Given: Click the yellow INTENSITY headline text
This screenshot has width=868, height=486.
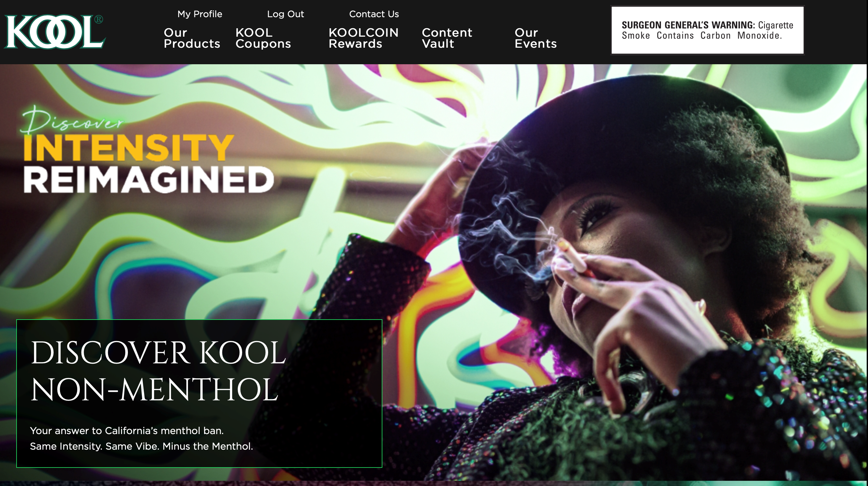Looking at the screenshot, I should click(x=128, y=148).
